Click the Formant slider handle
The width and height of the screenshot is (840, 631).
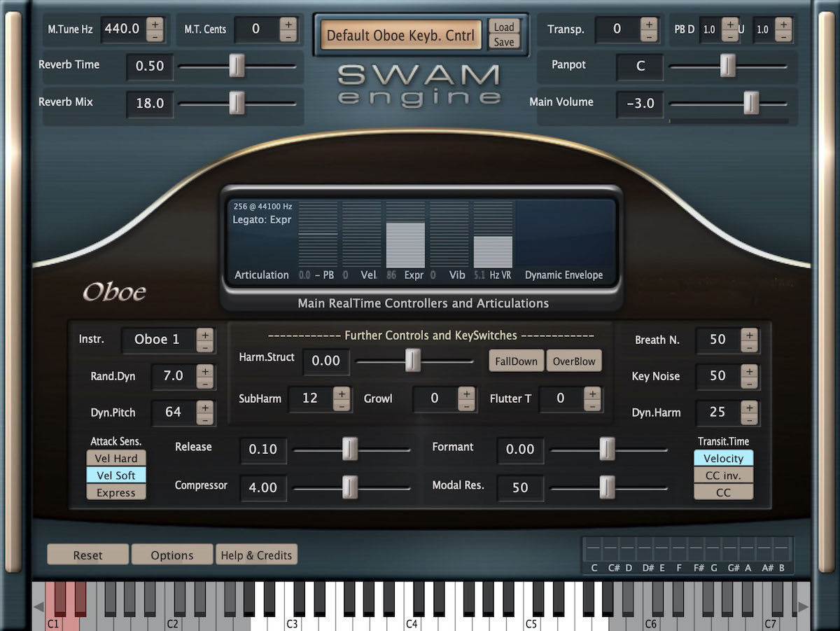coord(607,449)
